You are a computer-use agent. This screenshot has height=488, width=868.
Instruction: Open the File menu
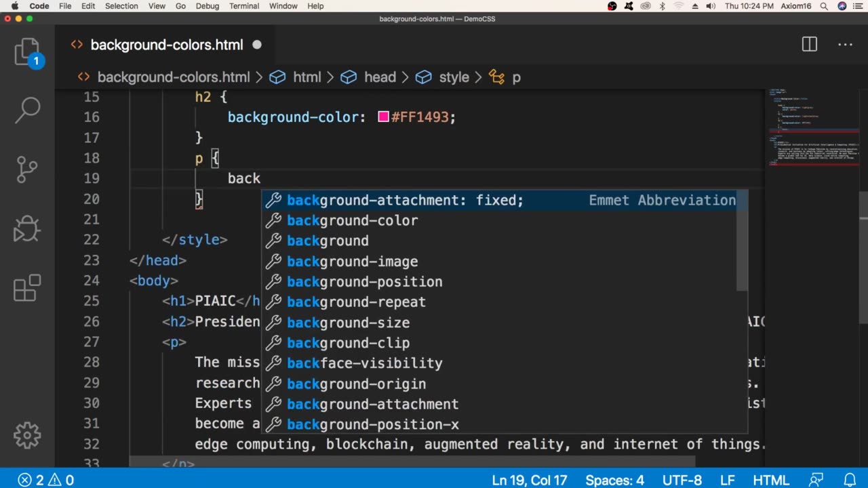pos(65,6)
